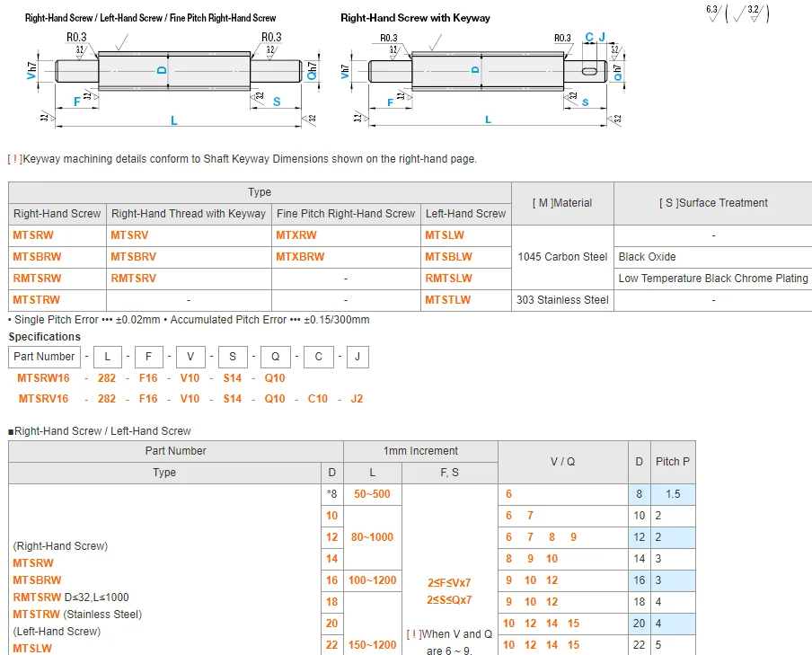
Task: Click the MTSRW16 example part number
Action: (x=43, y=378)
